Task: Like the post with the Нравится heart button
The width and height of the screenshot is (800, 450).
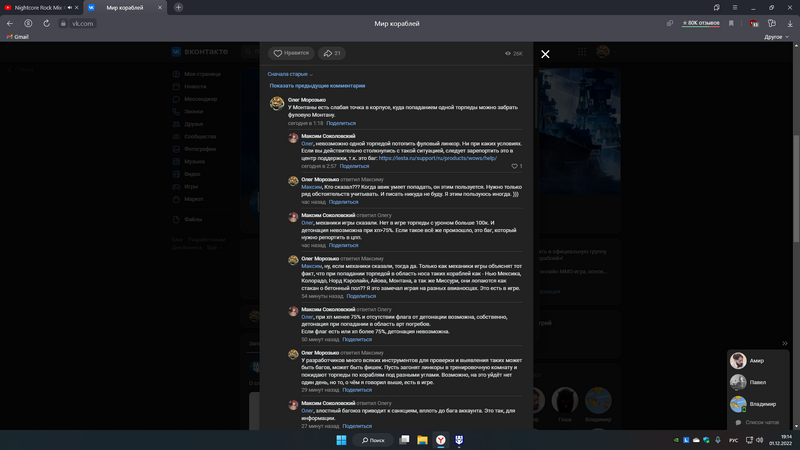Action: (291, 53)
